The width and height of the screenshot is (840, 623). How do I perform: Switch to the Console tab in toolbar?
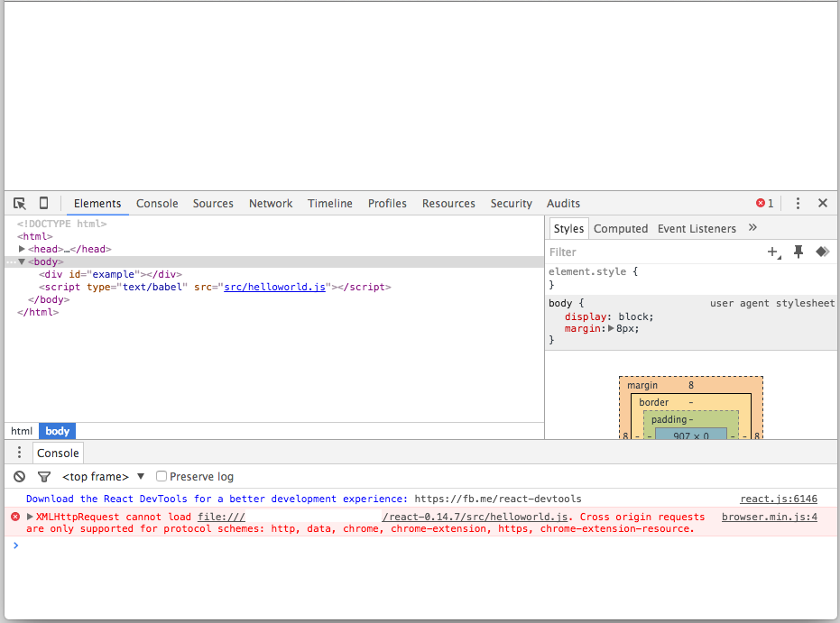(157, 204)
